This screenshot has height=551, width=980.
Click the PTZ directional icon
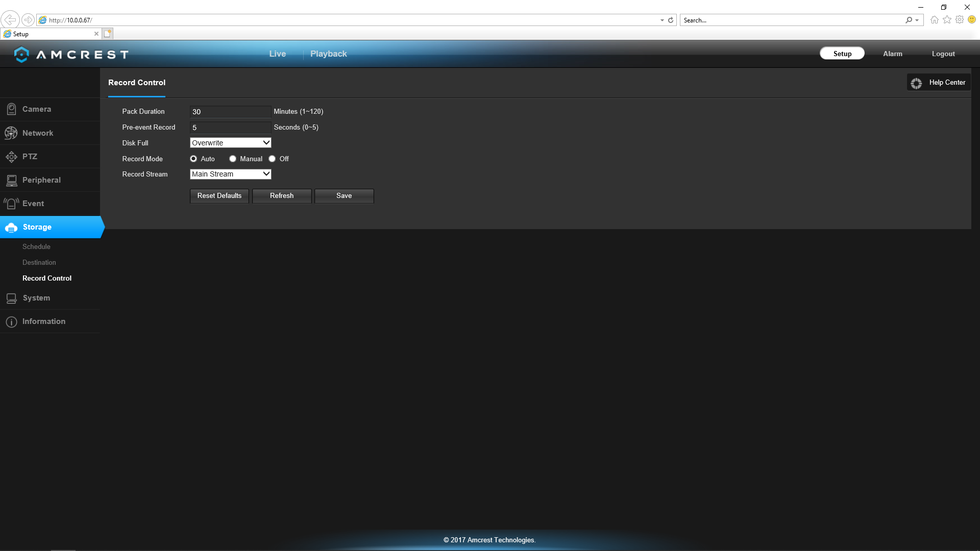click(x=11, y=157)
